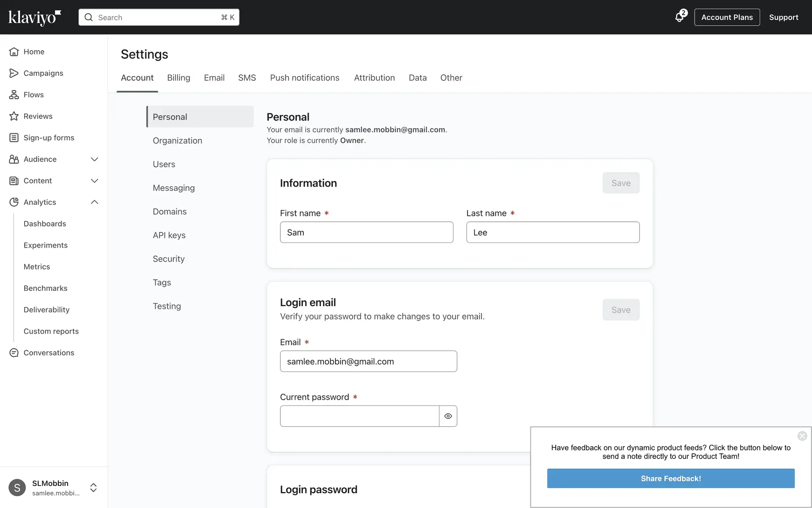
Task: Click the Klaviyo logo
Action: point(35,17)
